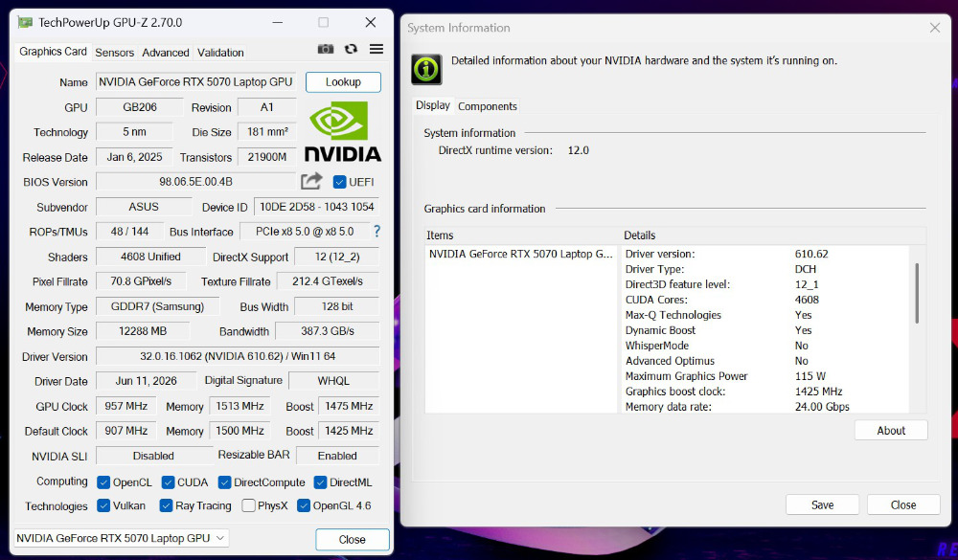The height and width of the screenshot is (560, 958).
Task: Click the Details list vertical scrollbar
Action: point(917,293)
